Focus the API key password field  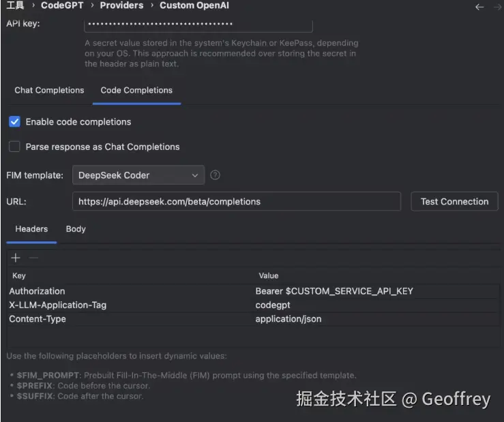198,25
